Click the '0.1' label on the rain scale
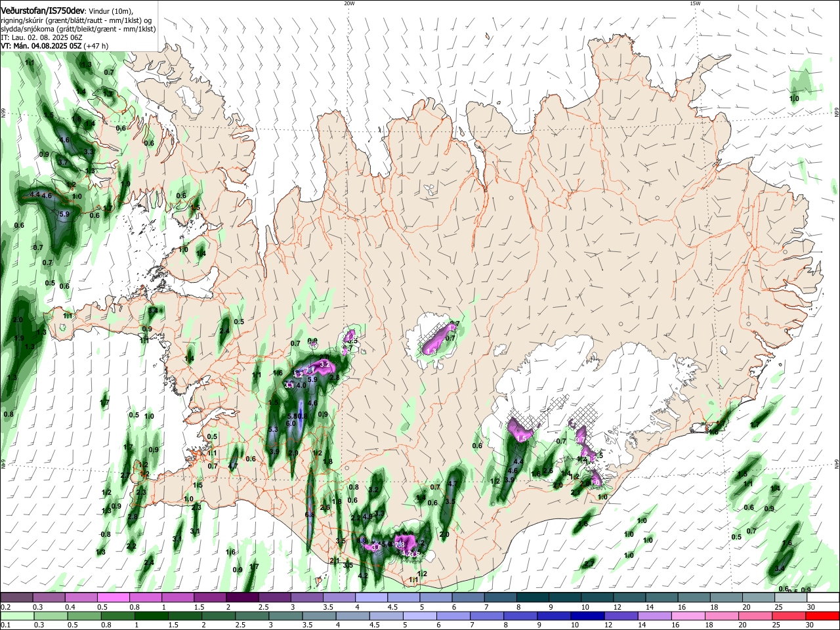Image resolution: width=840 pixels, height=630 pixels. (x=5, y=625)
